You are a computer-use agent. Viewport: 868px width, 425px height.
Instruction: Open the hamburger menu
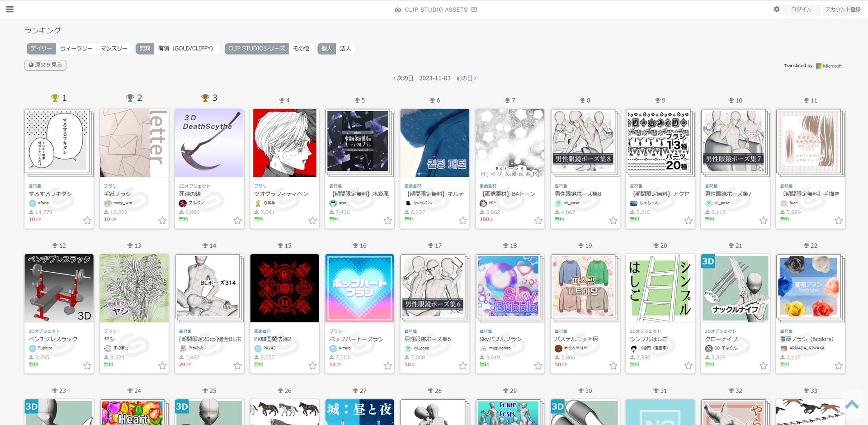pos(10,9)
